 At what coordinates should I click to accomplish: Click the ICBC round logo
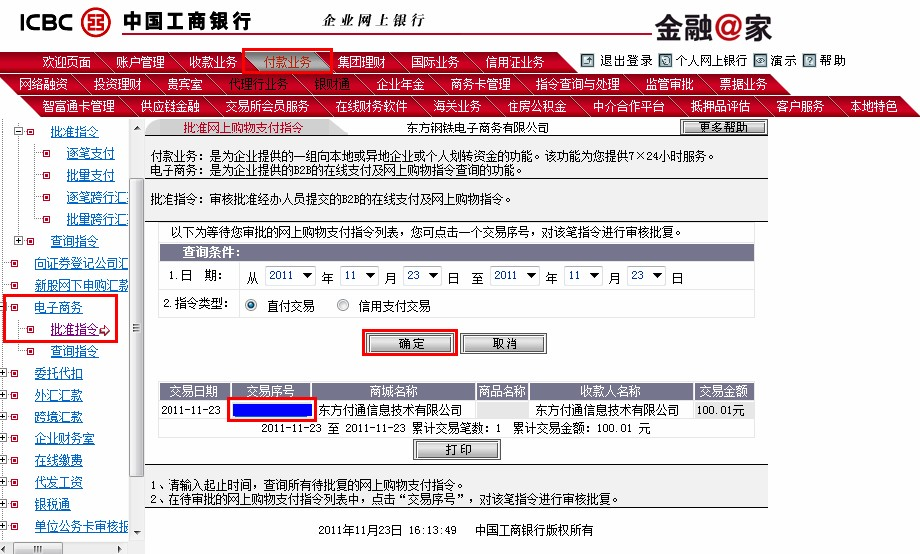pyautogui.click(x=96, y=23)
